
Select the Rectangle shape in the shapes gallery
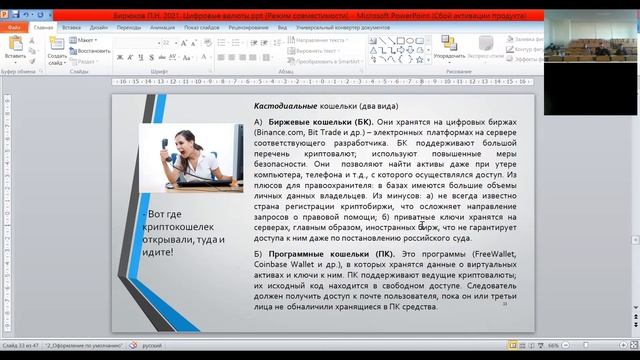pyautogui.click(x=401, y=41)
